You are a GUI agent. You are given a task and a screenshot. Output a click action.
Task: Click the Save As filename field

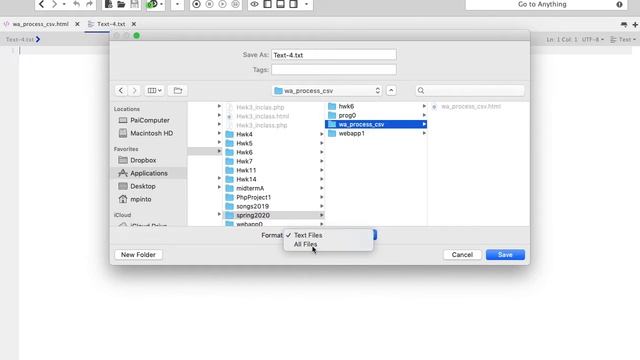pos(334,55)
